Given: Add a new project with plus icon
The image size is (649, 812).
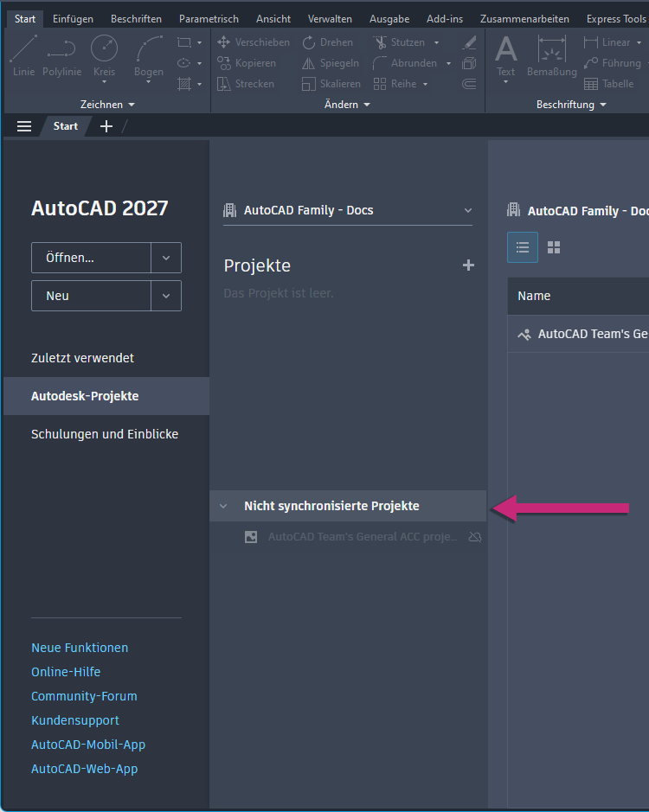Looking at the screenshot, I should [469, 265].
